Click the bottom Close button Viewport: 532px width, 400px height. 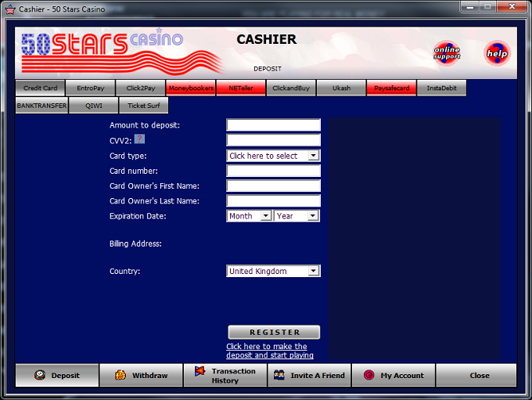click(x=476, y=375)
